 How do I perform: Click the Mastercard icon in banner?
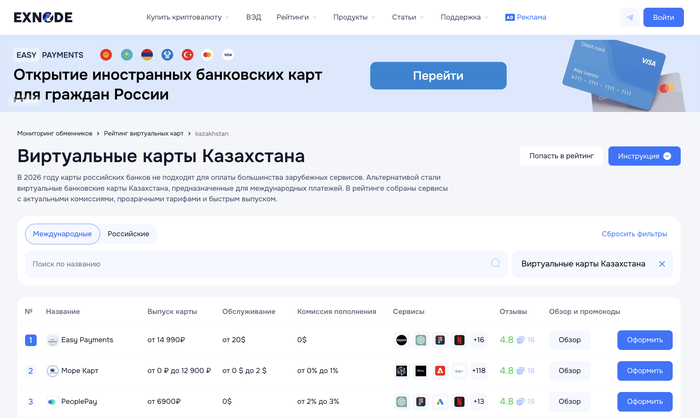pos(207,55)
